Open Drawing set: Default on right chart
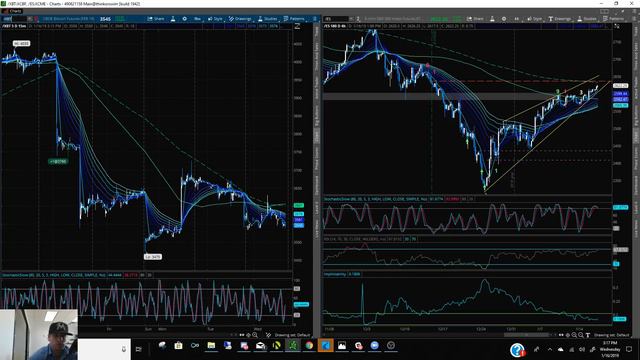640x360 pixels. tap(611, 335)
